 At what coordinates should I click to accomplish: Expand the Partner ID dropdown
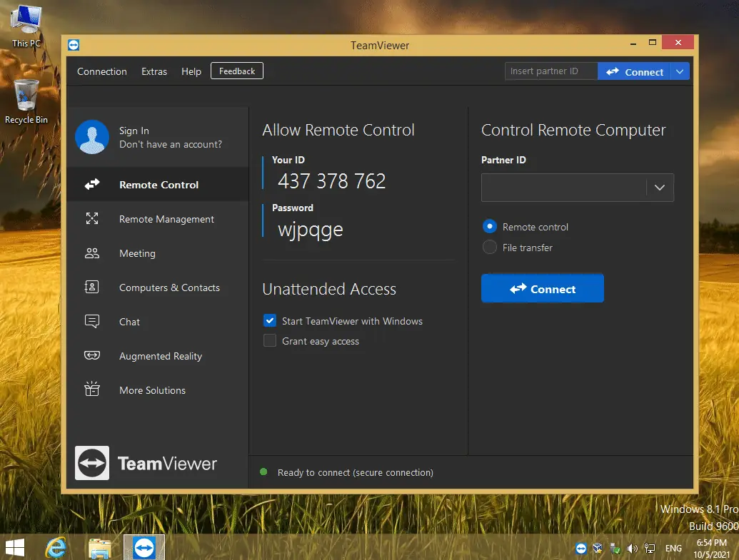pyautogui.click(x=659, y=187)
